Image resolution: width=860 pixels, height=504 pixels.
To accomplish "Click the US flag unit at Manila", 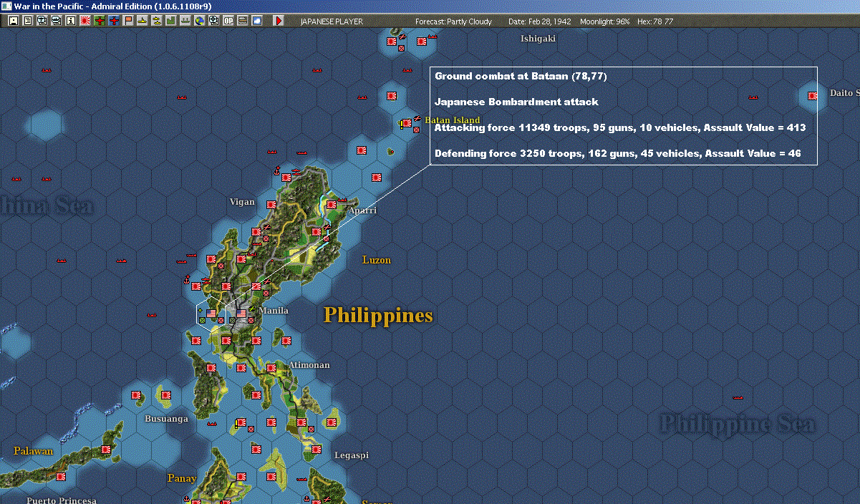I will click(243, 313).
